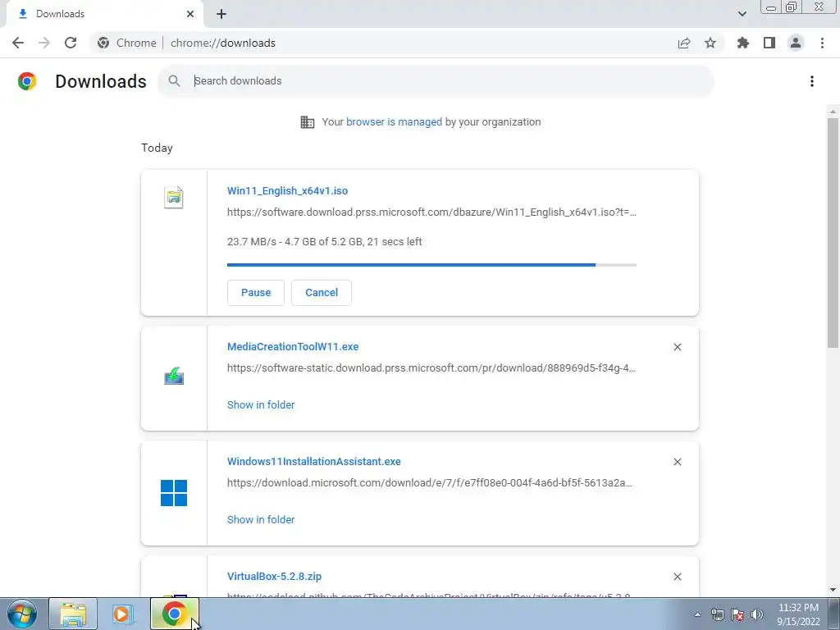Viewport: 840px width, 630px height.
Task: Click the organization building icon
Action: 308,122
